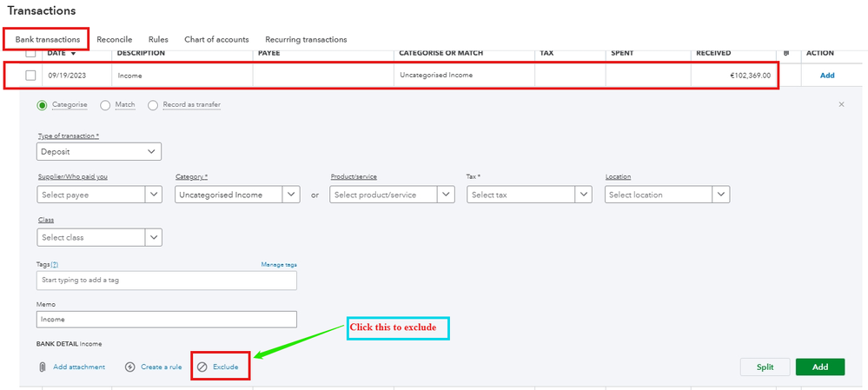Click the green Add button
The image size is (868, 390).
click(820, 367)
